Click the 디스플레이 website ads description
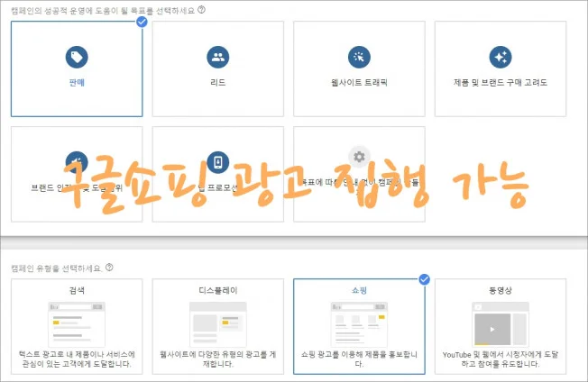 coord(218,359)
